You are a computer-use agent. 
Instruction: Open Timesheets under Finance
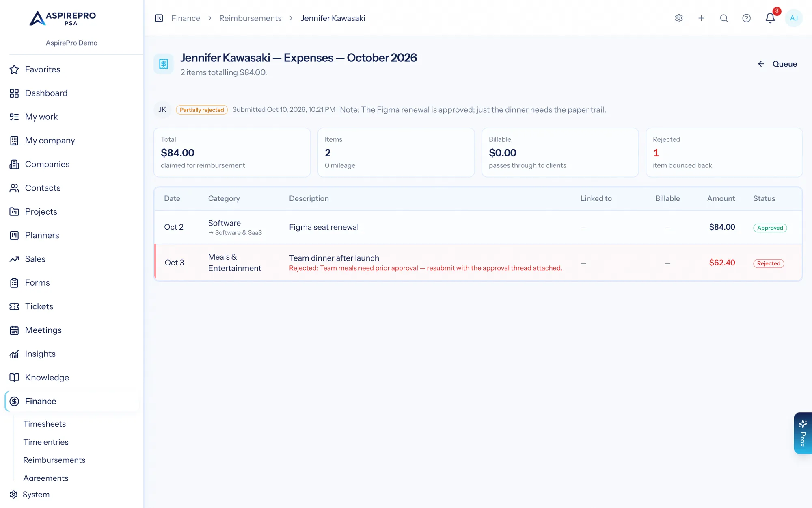(45, 424)
